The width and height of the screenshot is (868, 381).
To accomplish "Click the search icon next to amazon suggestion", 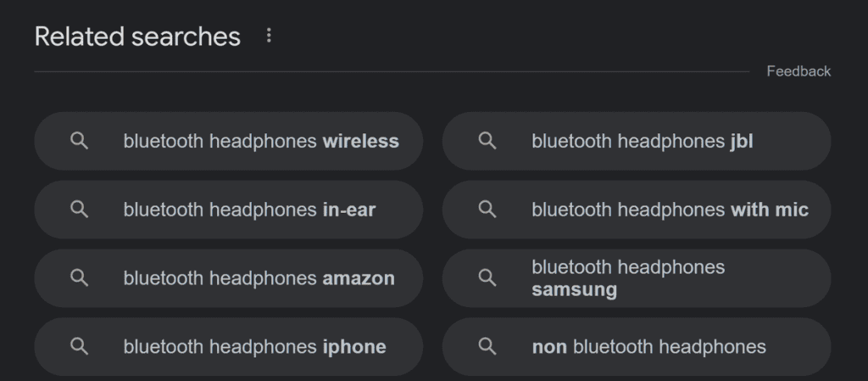I will pyautogui.click(x=79, y=278).
